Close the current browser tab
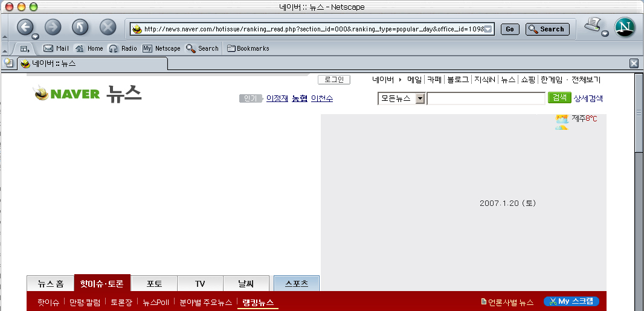 coord(634,63)
